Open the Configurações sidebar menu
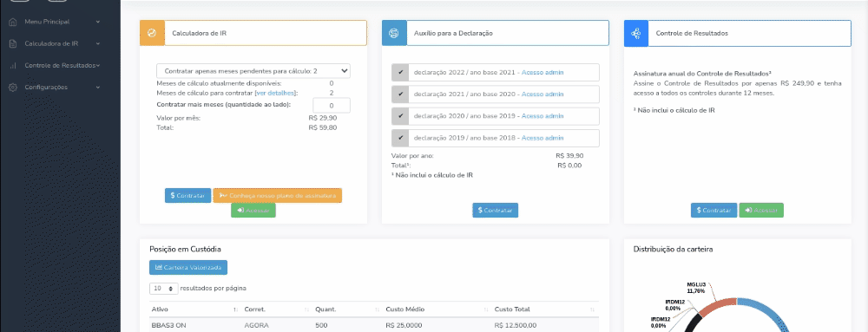Screen dimensions: 868x332 tap(54, 88)
